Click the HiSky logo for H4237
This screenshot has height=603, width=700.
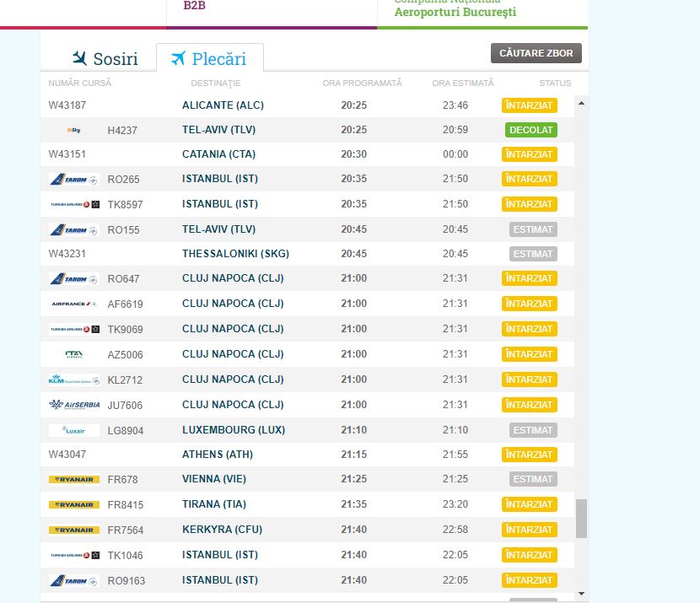click(73, 130)
